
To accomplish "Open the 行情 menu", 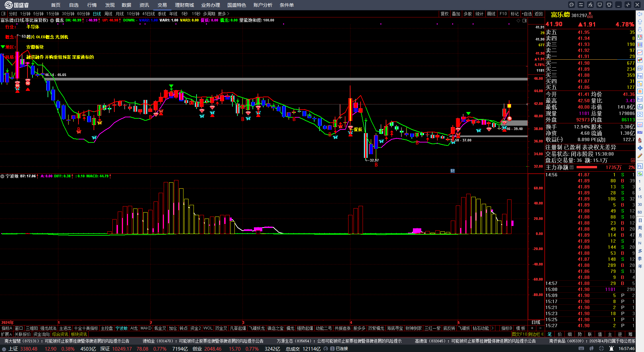I will pos(92,5).
